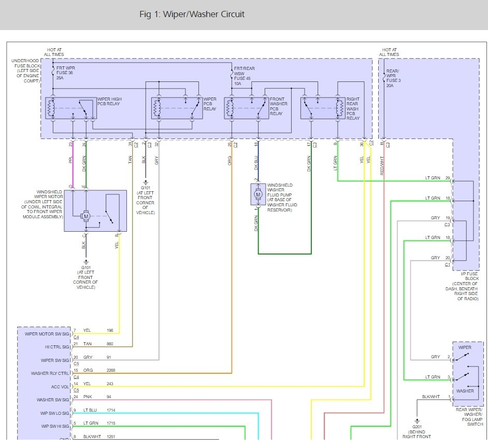Click the Wiper PCB Relay box
The image size is (488, 448).
(177, 108)
